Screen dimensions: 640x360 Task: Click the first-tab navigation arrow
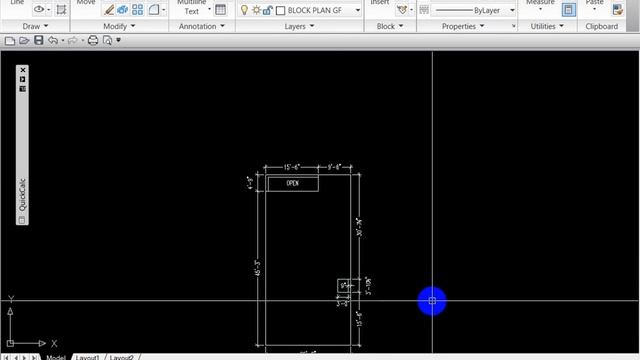pos(7,358)
